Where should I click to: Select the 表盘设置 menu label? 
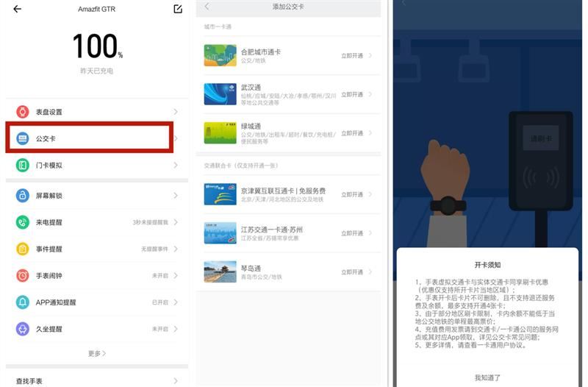point(49,112)
